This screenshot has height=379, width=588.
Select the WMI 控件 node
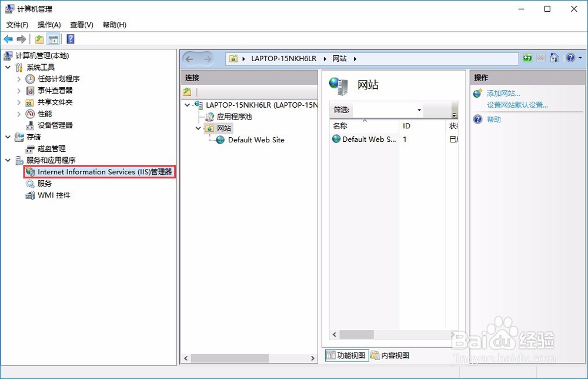(54, 195)
